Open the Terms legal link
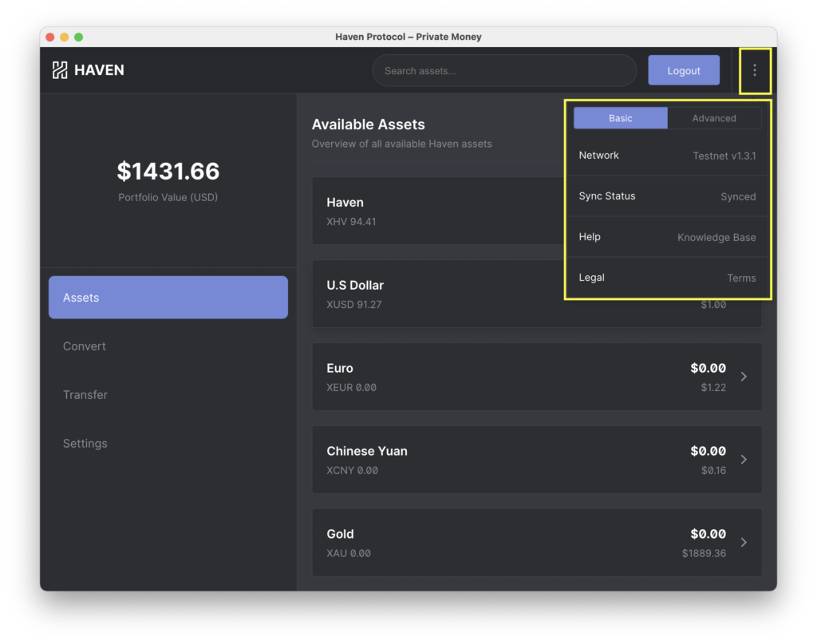The height and width of the screenshot is (644, 817). point(741,279)
